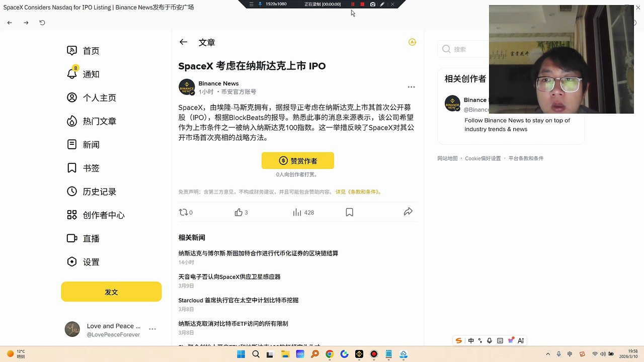Click IME microphone voice input icon
The image size is (644, 362).
[x=490, y=340]
